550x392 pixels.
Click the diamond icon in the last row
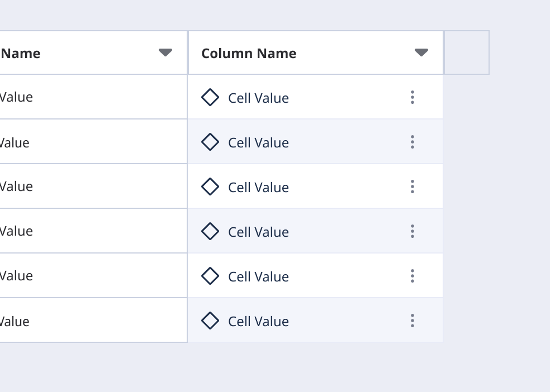210,321
